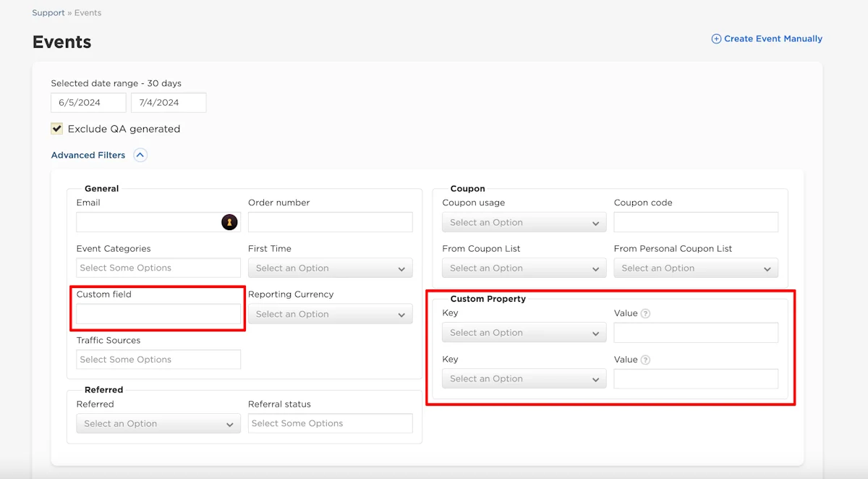This screenshot has height=479, width=868.
Task: Click the Exclude QA generated label
Action: pos(124,129)
